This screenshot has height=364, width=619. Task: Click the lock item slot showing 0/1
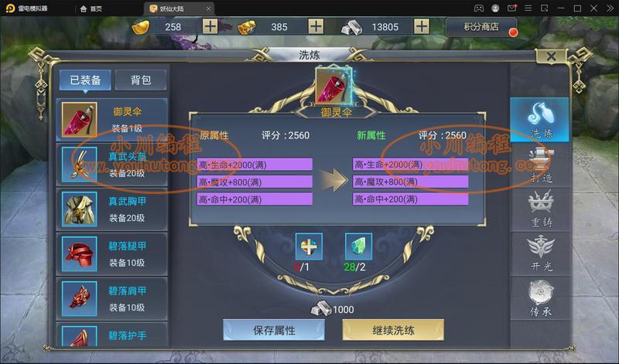click(x=309, y=247)
